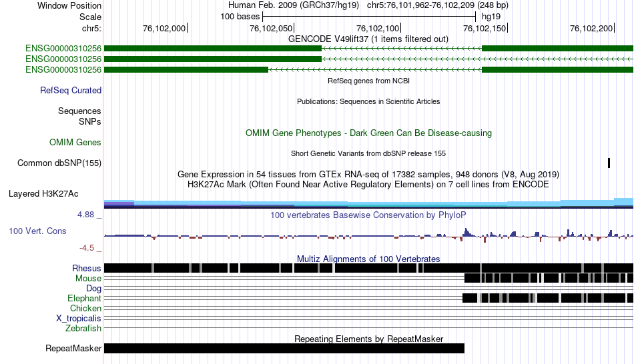Click the Layered H3K27Ac track label
634x364 pixels.
tap(43, 193)
